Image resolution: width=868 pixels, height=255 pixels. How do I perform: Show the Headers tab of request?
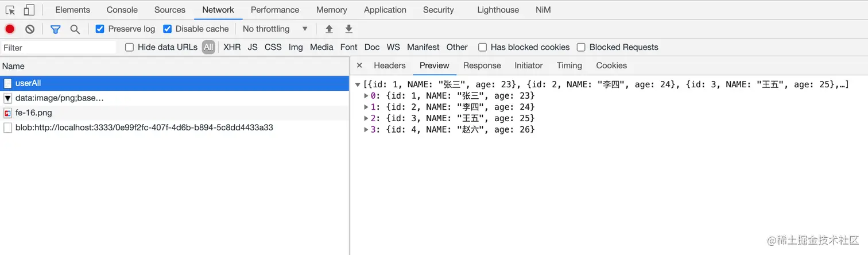coord(390,65)
